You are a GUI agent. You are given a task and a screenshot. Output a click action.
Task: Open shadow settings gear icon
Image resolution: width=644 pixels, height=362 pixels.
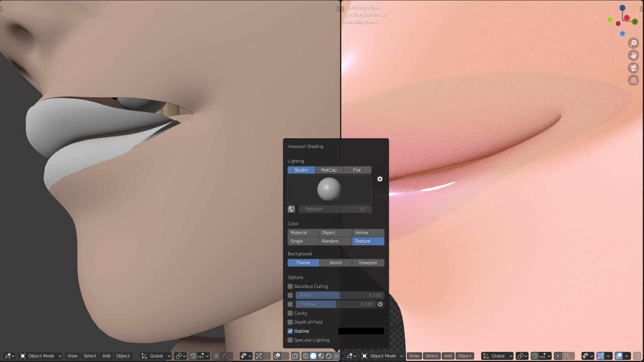380,304
